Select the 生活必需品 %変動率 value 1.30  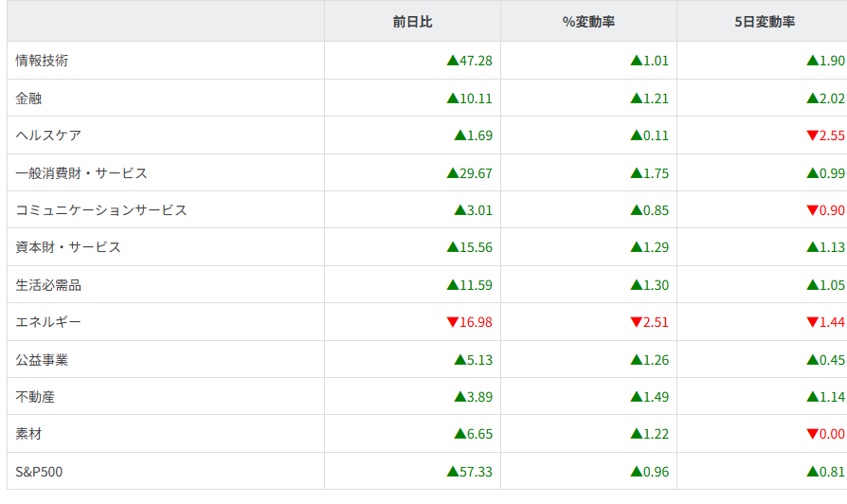coord(656,285)
